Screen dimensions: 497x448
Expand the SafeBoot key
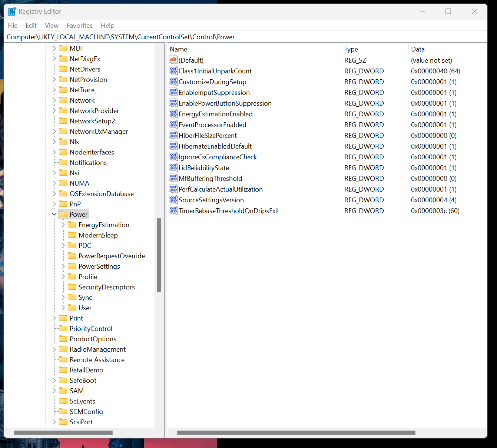coord(54,380)
